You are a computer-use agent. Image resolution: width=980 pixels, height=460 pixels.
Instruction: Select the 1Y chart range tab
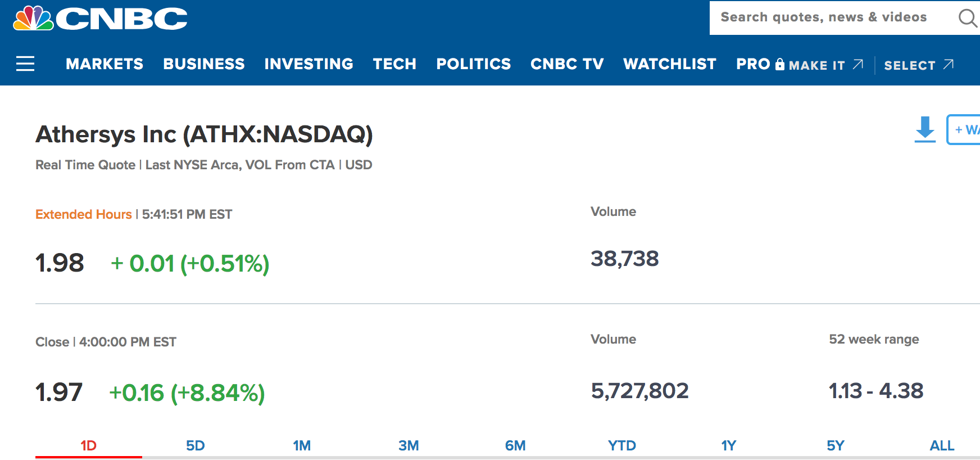[729, 446]
